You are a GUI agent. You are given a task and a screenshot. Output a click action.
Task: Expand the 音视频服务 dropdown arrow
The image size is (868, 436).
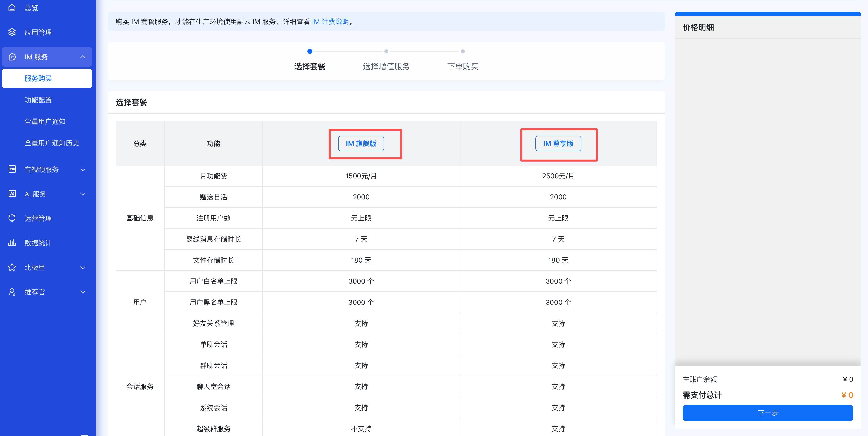(83, 169)
